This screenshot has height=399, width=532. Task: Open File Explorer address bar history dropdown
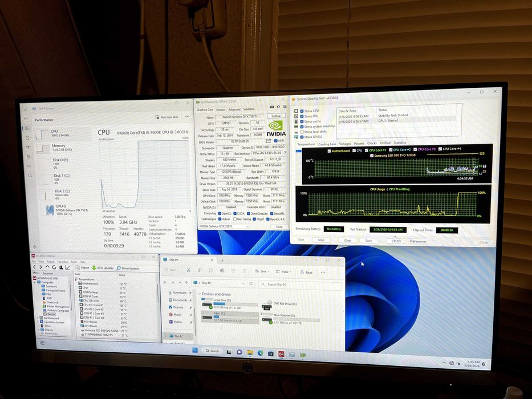243,283
